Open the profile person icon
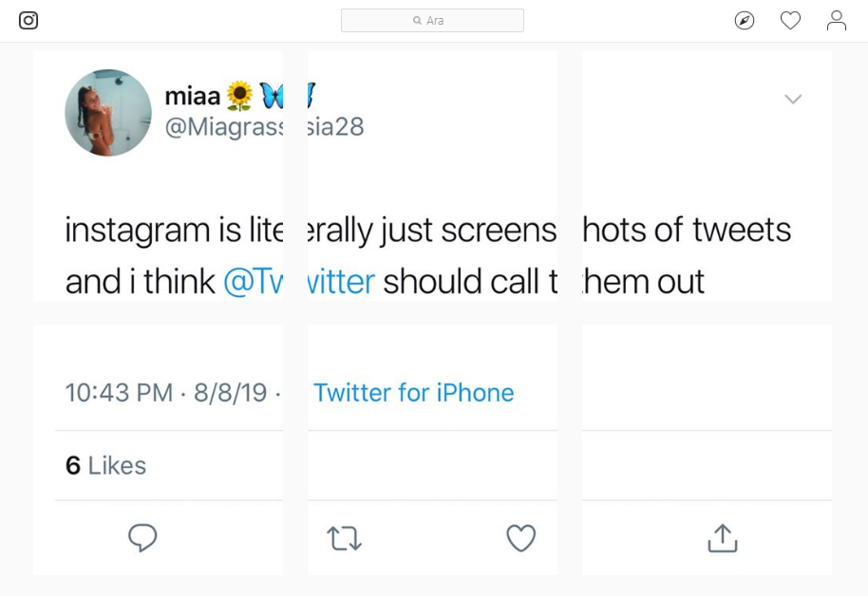 [x=836, y=21]
